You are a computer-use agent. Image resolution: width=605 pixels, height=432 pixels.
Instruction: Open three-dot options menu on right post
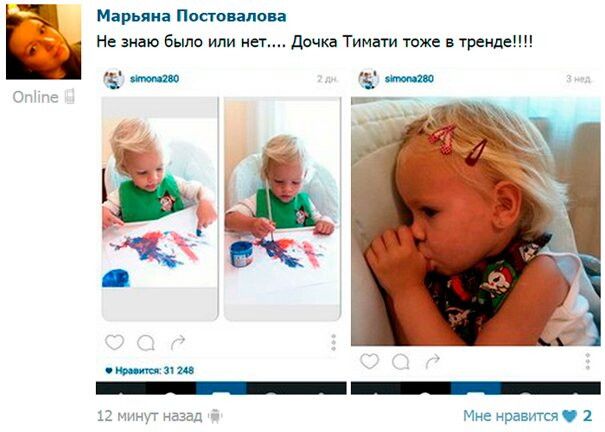pyautogui.click(x=588, y=361)
